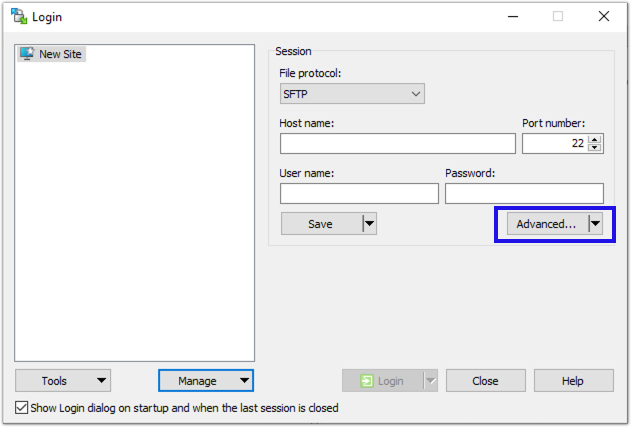Click the Save button

point(322,224)
